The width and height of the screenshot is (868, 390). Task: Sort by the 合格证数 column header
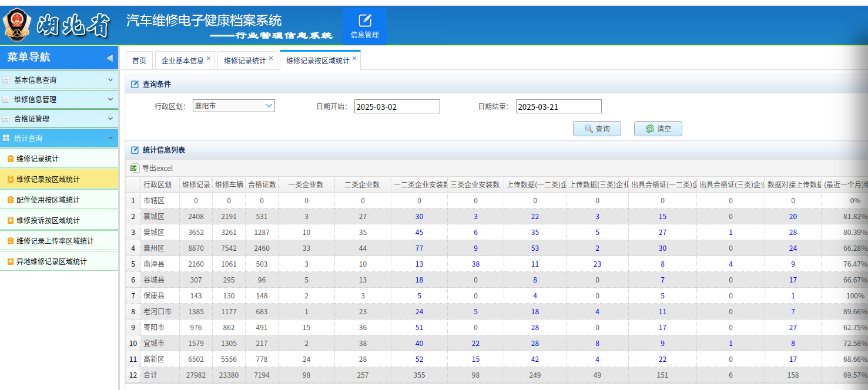click(x=262, y=184)
